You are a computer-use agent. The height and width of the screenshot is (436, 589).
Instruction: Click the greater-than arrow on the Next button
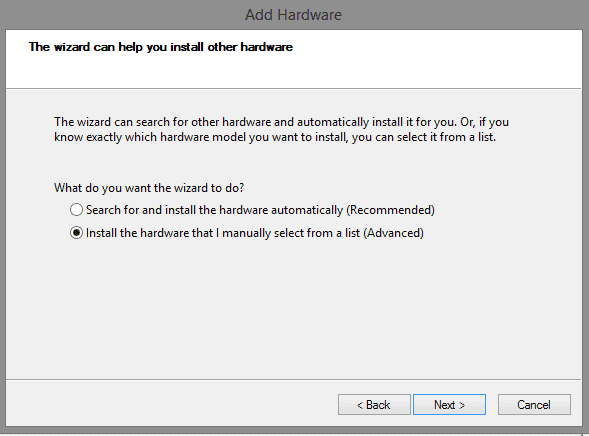point(462,405)
